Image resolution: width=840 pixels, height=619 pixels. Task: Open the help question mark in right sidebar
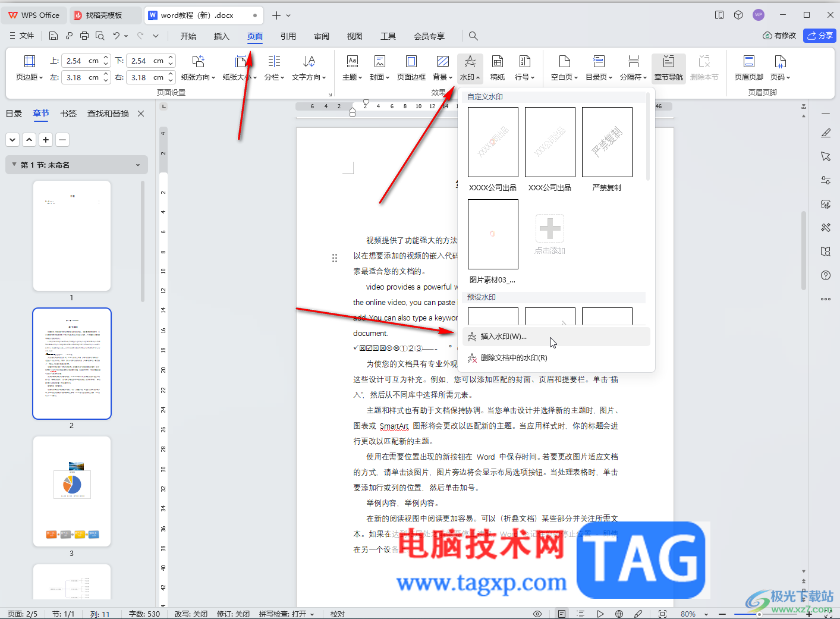coord(826,275)
